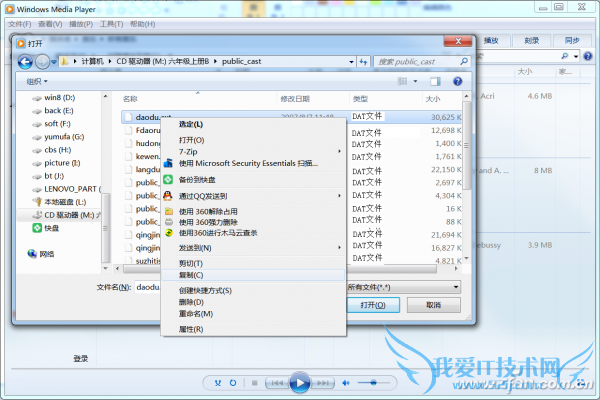Open Media Player search options dropdown arrow
This screenshot has height=400, width=600.
[x=576, y=56]
